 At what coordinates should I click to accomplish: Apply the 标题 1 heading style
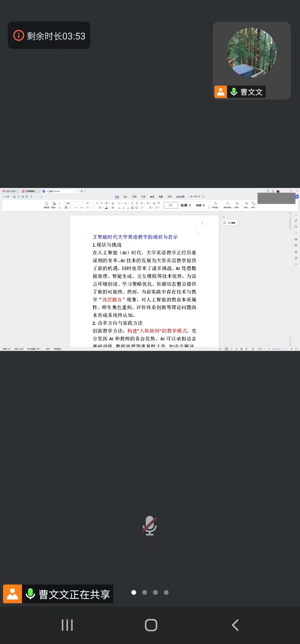pyautogui.click(x=186, y=205)
